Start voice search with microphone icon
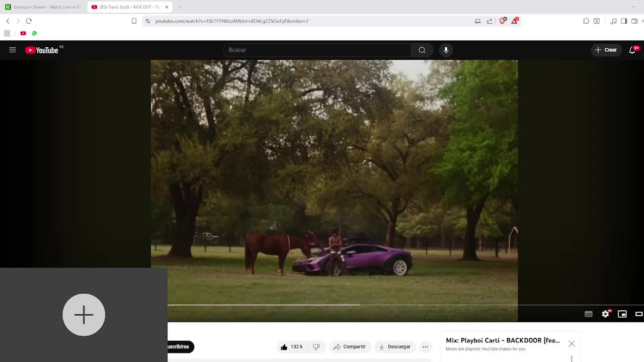The width and height of the screenshot is (644, 362). [446, 50]
